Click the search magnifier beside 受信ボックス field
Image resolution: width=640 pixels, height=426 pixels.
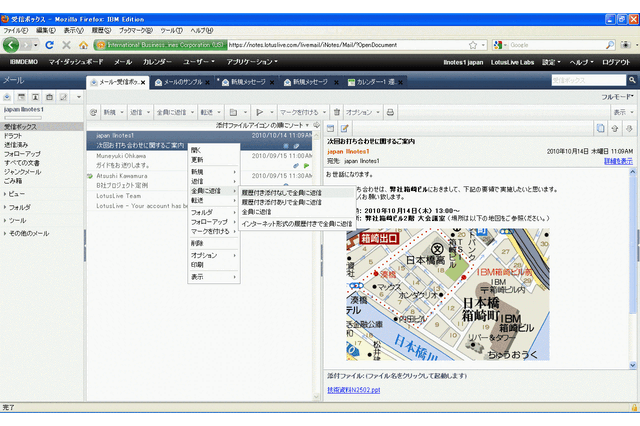point(632,80)
